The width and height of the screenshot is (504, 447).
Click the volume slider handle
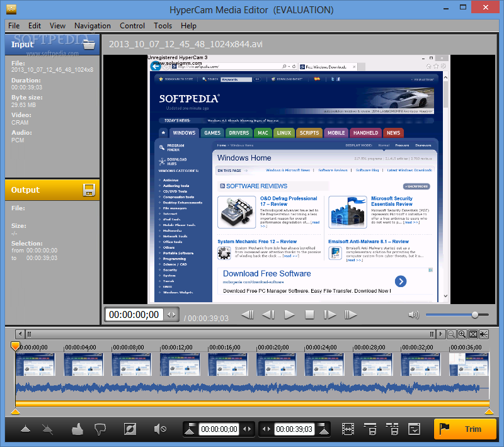point(475,315)
